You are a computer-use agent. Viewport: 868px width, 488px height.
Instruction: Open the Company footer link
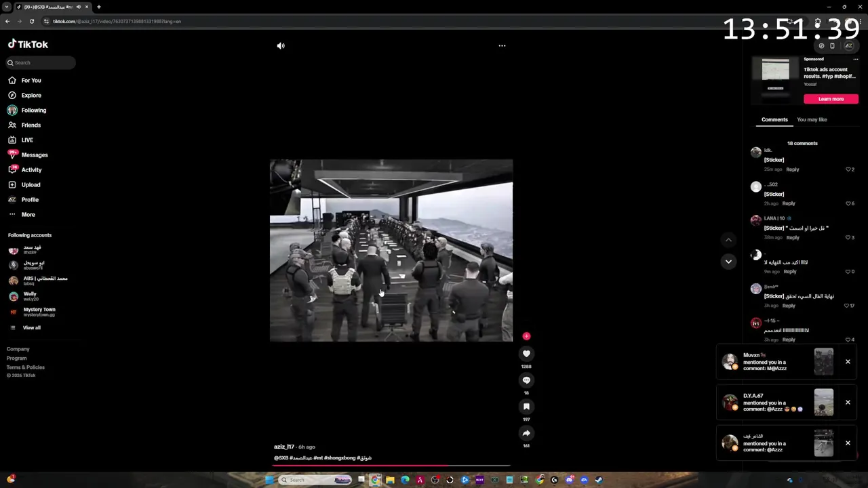click(x=18, y=349)
